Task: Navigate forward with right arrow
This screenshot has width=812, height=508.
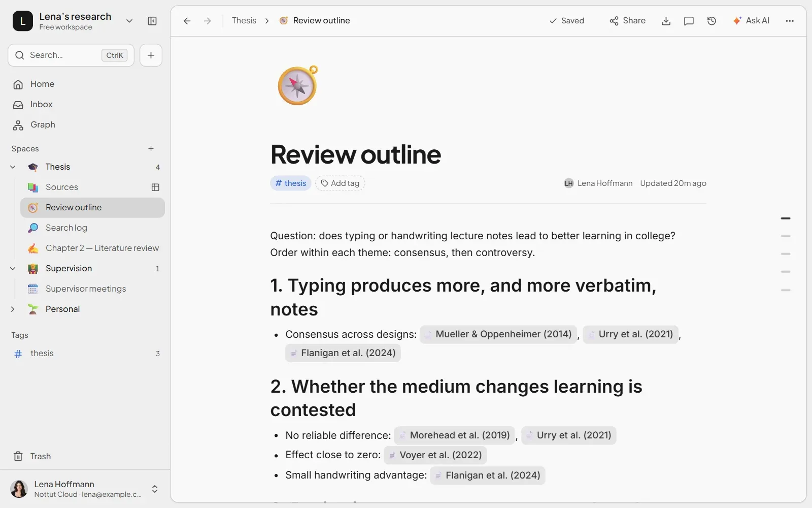Action: (x=207, y=21)
